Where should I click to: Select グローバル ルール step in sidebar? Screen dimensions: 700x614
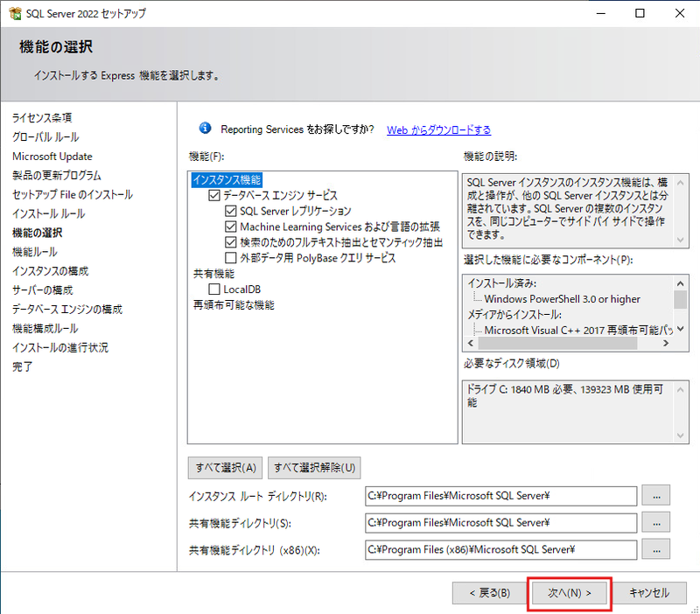point(45,137)
